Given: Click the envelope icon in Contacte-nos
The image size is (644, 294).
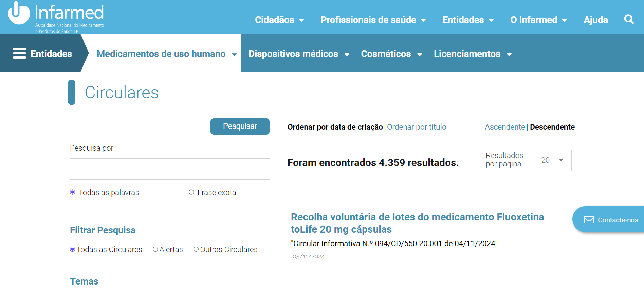Looking at the screenshot, I should 589,220.
